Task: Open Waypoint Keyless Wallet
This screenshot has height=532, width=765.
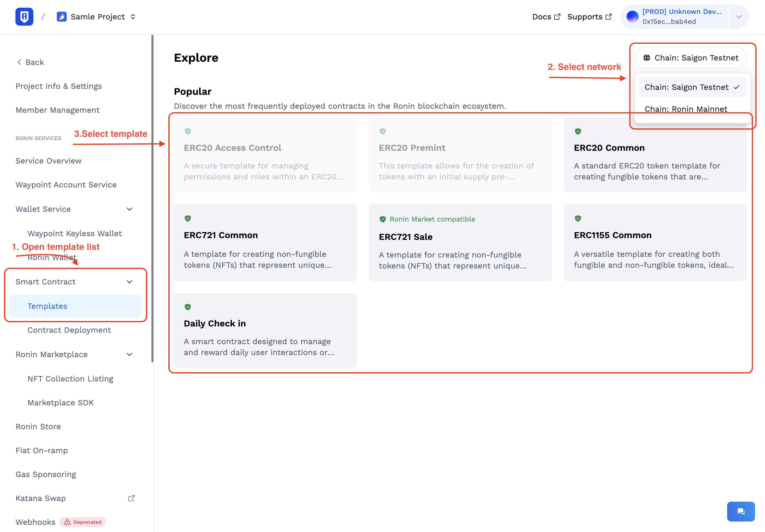Action: click(x=75, y=233)
